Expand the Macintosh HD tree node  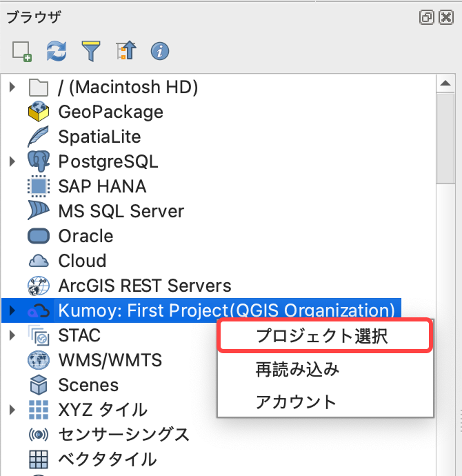pyautogui.click(x=12, y=88)
